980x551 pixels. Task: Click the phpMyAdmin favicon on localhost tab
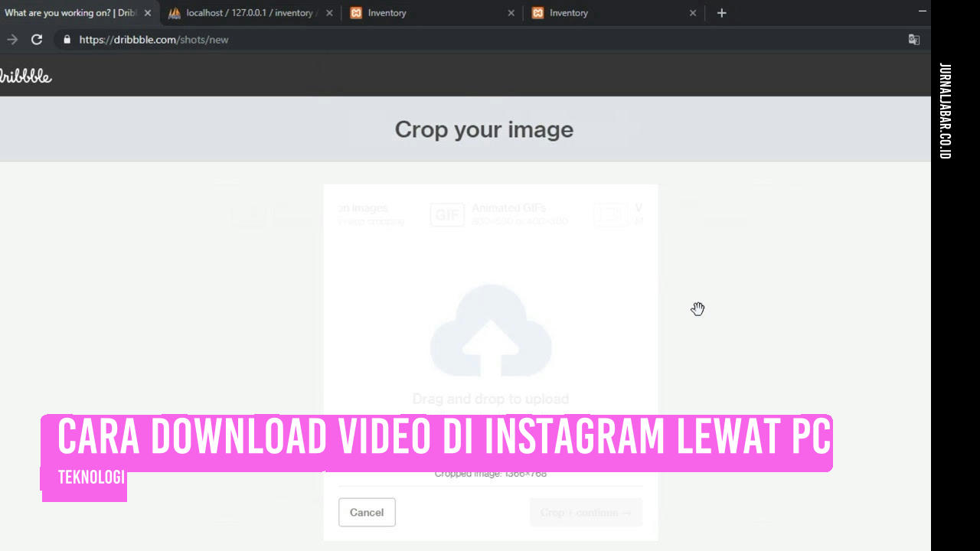175,13
